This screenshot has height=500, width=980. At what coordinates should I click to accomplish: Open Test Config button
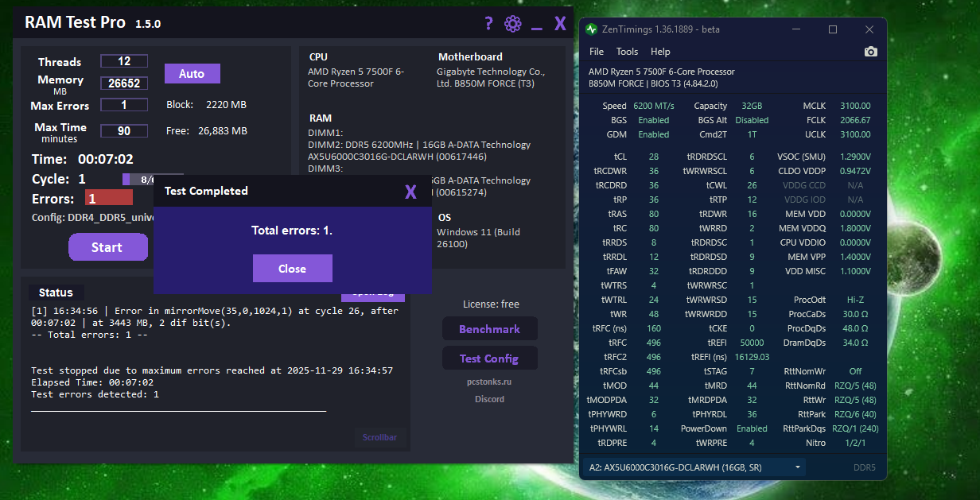pyautogui.click(x=489, y=359)
